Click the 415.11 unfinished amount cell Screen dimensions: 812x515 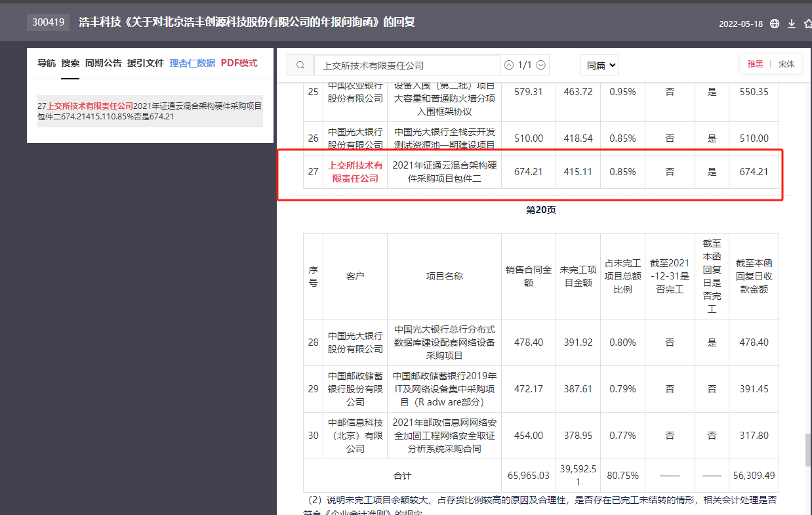pyautogui.click(x=578, y=172)
